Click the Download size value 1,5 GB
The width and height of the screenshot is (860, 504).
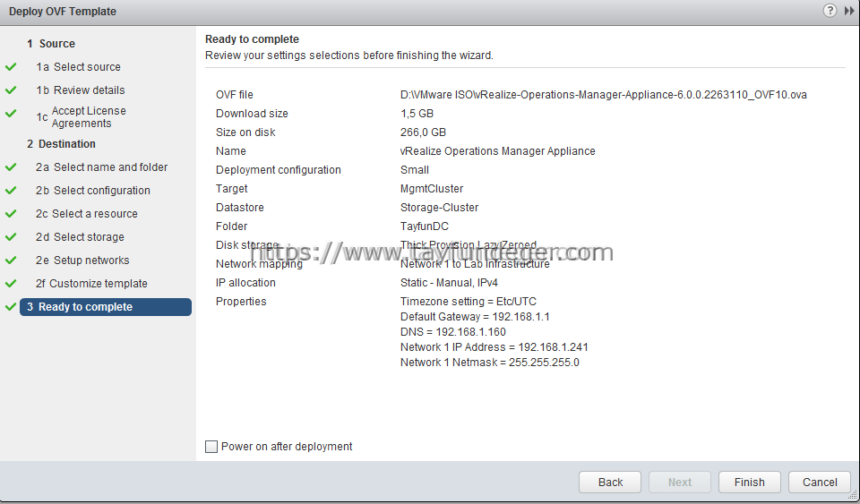417,114
